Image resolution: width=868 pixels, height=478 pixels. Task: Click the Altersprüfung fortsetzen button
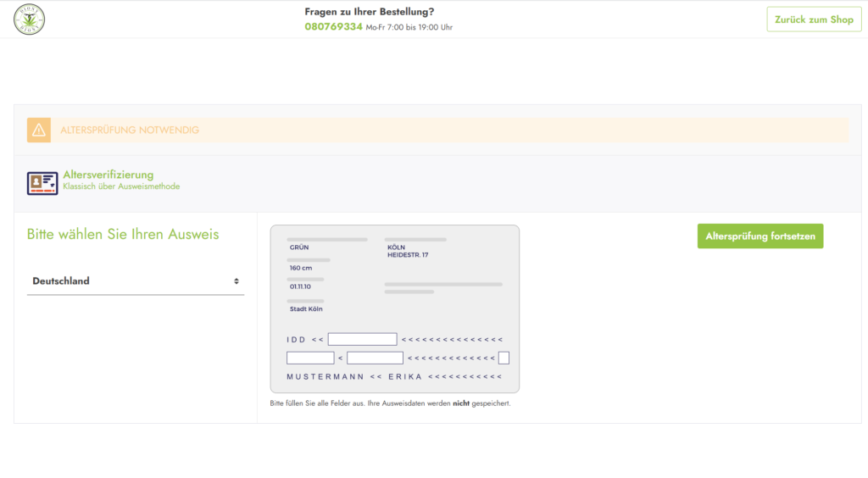click(760, 236)
